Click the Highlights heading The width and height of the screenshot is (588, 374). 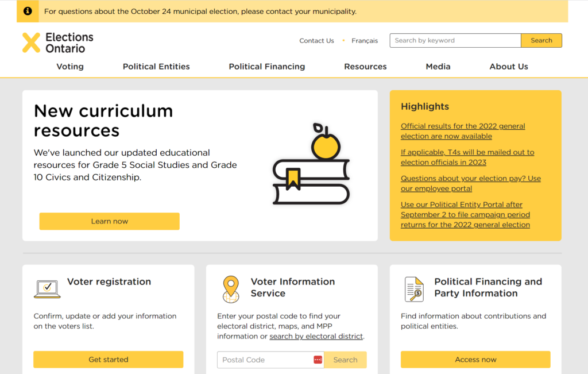point(425,106)
